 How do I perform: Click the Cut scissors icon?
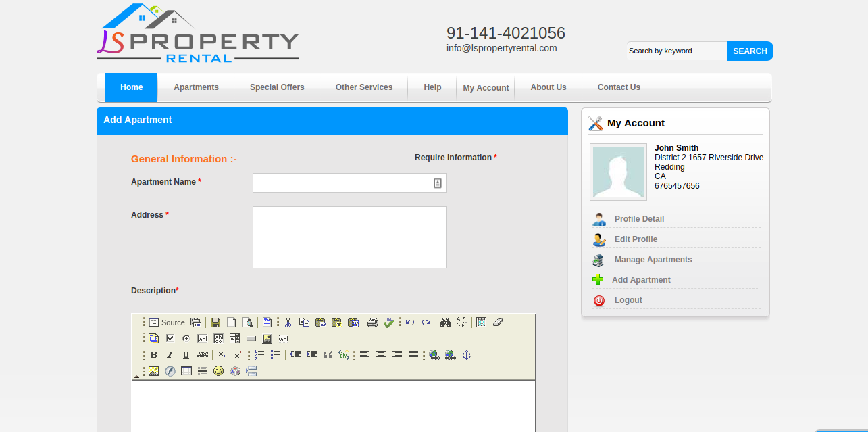[288, 322]
